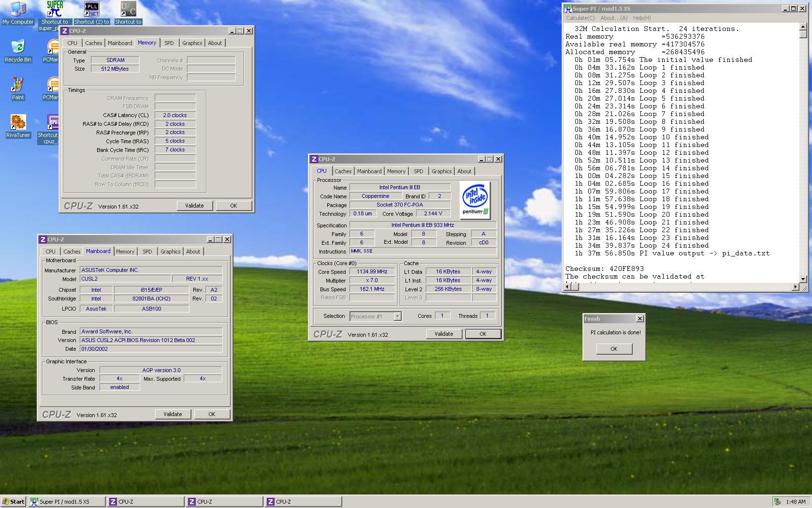
Task: Switch to CPU tab in Memory CPU-Z window
Action: click(x=72, y=43)
